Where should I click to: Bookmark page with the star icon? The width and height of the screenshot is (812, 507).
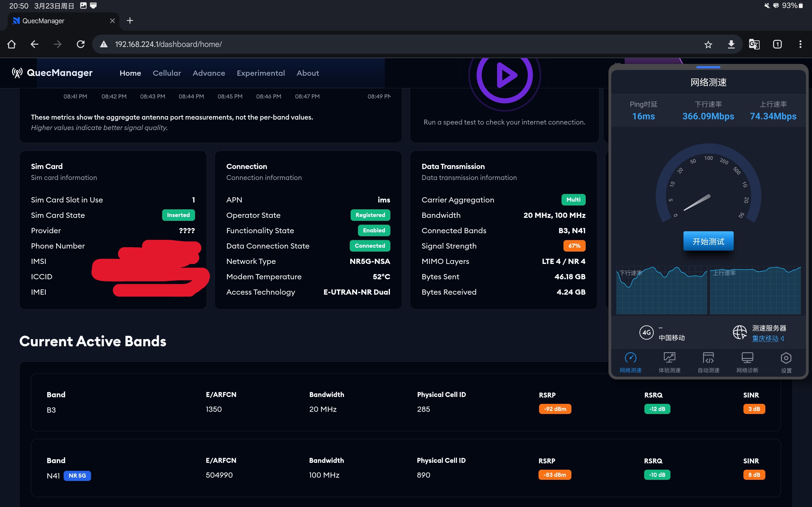point(708,44)
